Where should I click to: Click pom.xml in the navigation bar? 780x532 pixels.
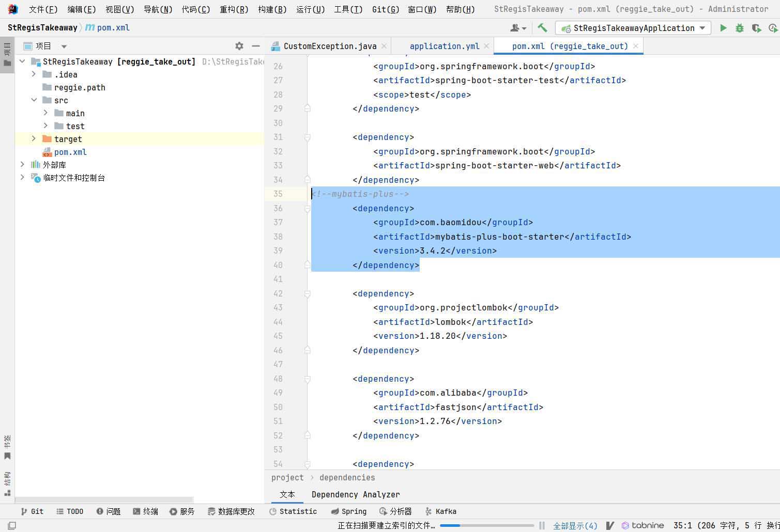tap(108, 27)
